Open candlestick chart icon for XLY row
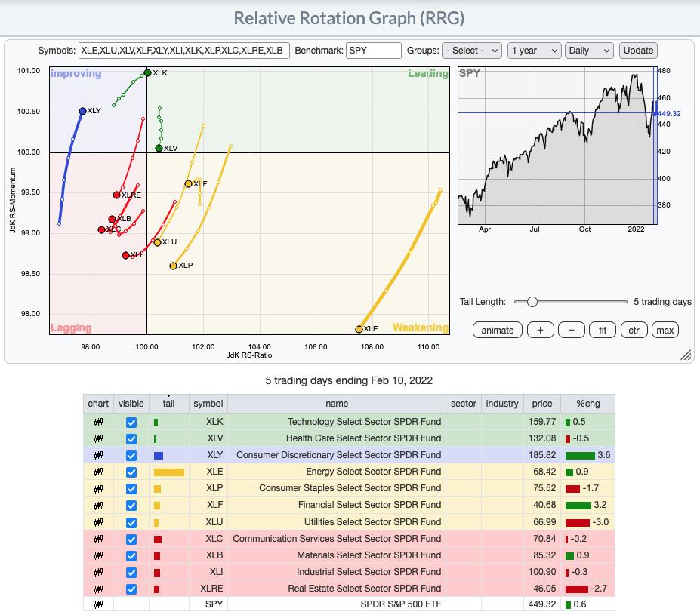700x615 pixels. 98,455
